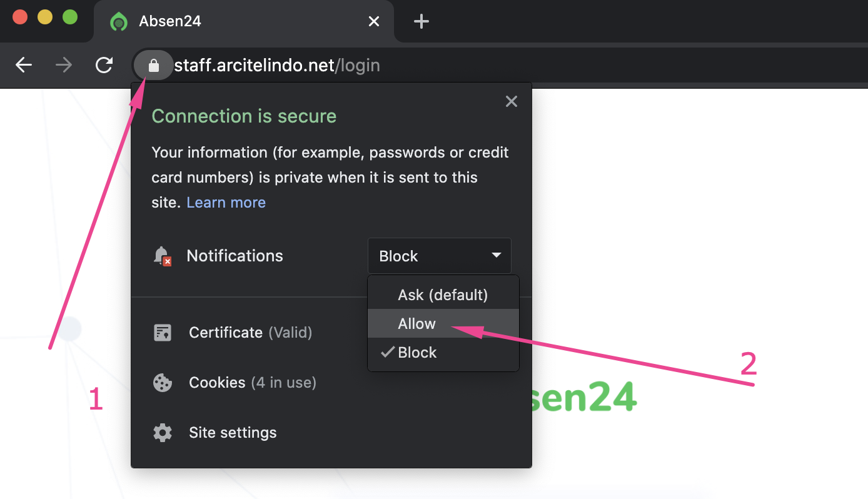Click the lock icon in address bar
Image resolution: width=868 pixels, height=499 pixels.
(x=154, y=65)
